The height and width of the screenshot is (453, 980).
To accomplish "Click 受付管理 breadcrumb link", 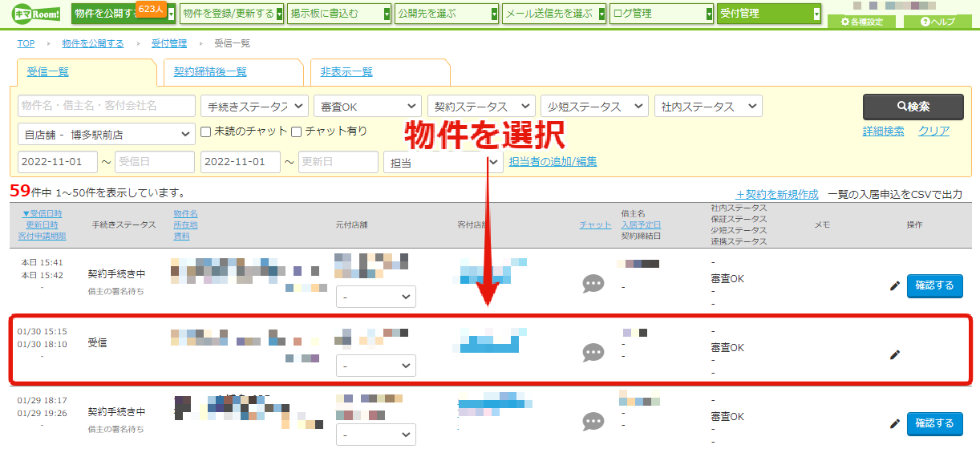I will pyautogui.click(x=169, y=43).
